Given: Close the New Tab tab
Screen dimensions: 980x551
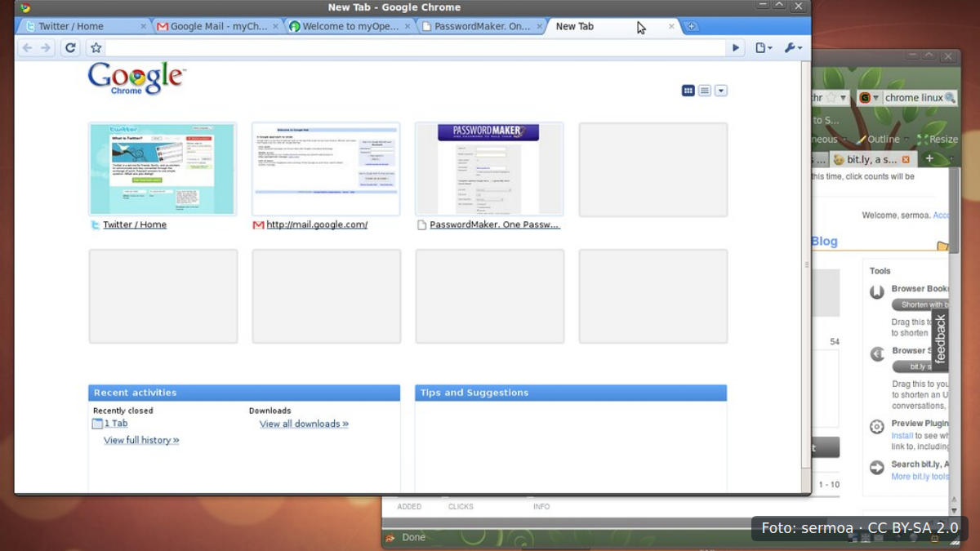Looking at the screenshot, I should (672, 26).
